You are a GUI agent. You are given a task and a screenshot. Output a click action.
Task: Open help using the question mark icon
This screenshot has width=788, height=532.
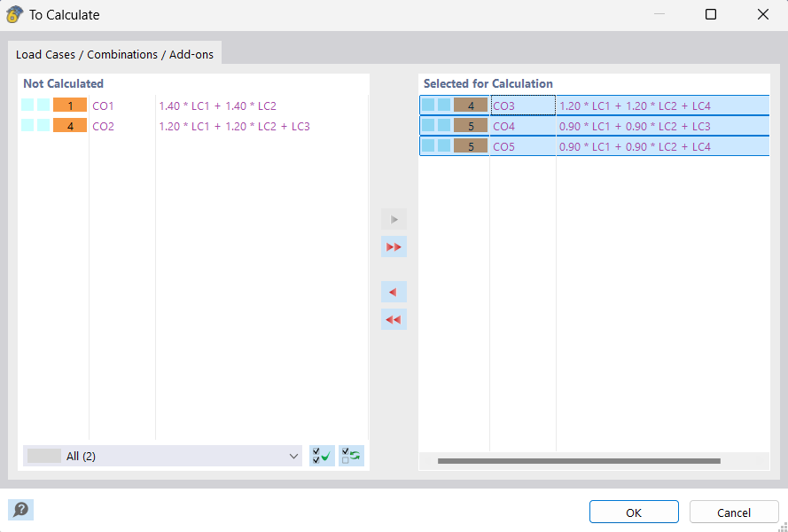(x=20, y=510)
